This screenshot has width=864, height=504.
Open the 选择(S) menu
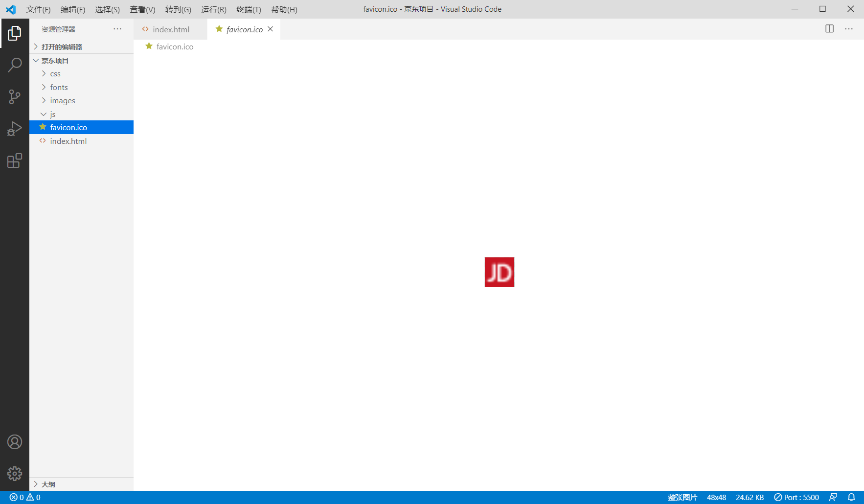click(x=107, y=9)
